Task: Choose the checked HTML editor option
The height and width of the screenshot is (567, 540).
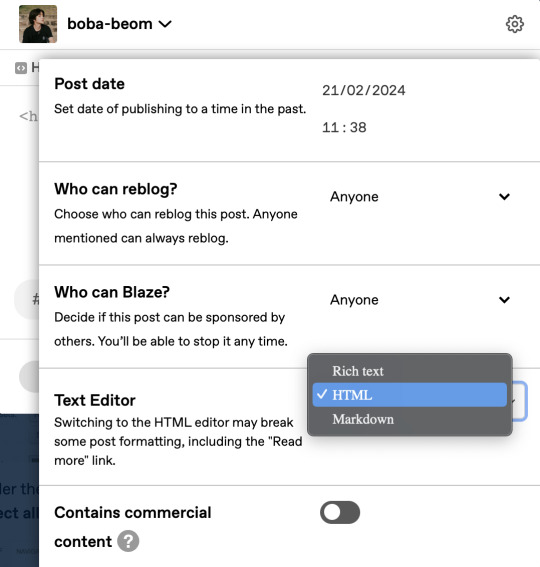Action: 409,395
